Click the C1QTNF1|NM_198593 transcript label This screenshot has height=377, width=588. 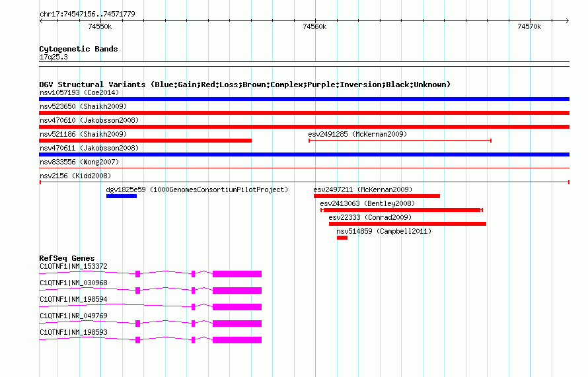click(73, 332)
